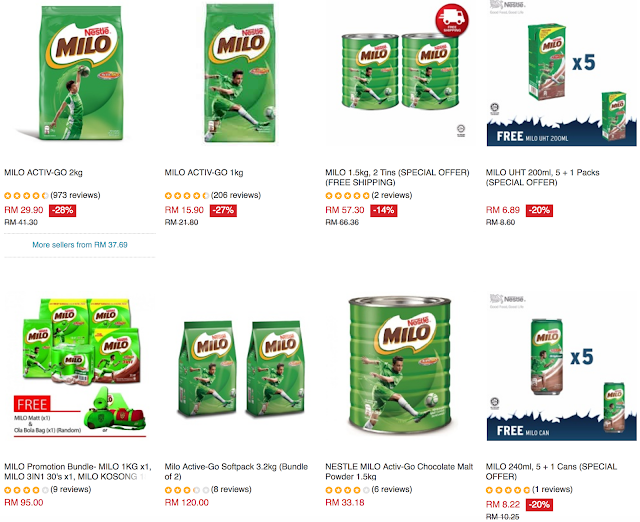Open the MILO ACTIV-GO 2kg product image
This screenshot has height=522, width=640.
point(80,73)
